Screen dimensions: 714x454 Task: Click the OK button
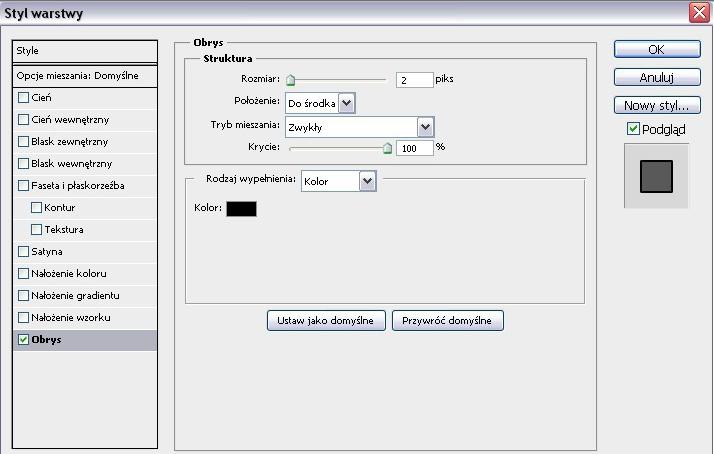(x=657, y=49)
